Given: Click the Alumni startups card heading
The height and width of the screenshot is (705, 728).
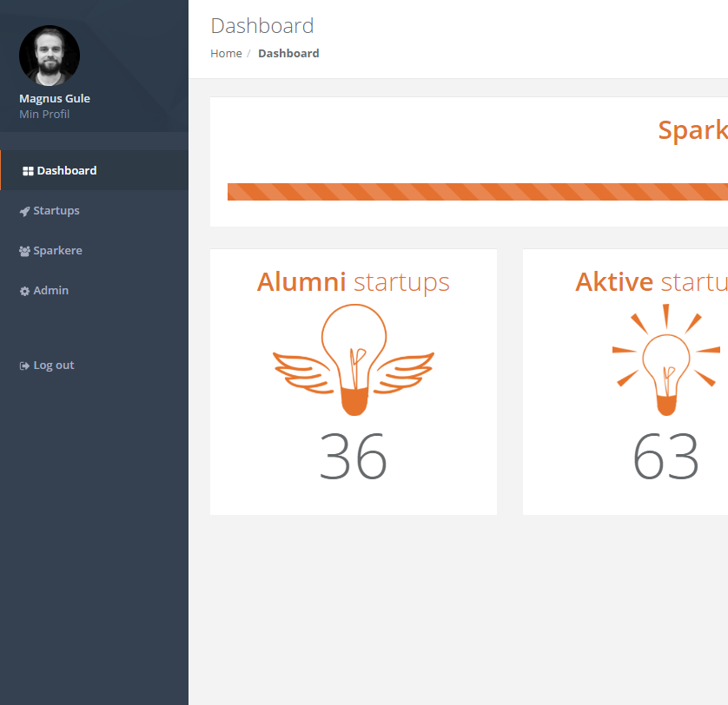Looking at the screenshot, I should pyautogui.click(x=353, y=281).
